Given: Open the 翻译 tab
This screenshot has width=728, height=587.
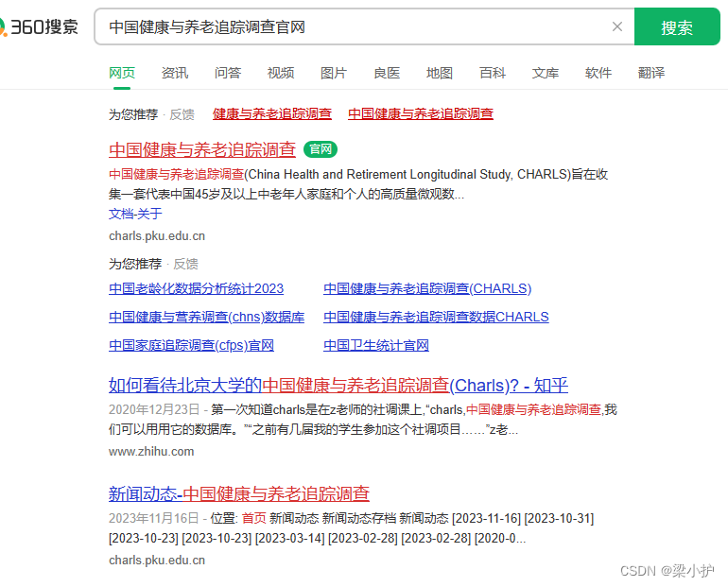Looking at the screenshot, I should [x=650, y=73].
